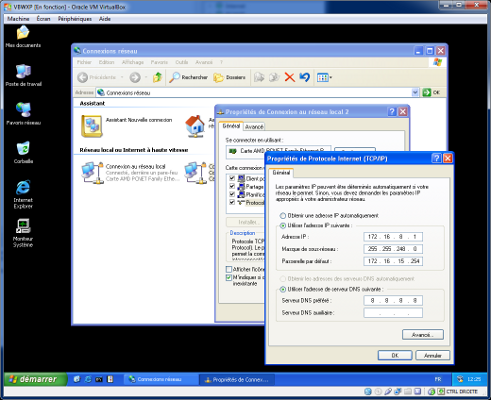The height and width of the screenshot is (400, 491).
Task: Open forward history dropdown arrow
Action: click(146, 77)
